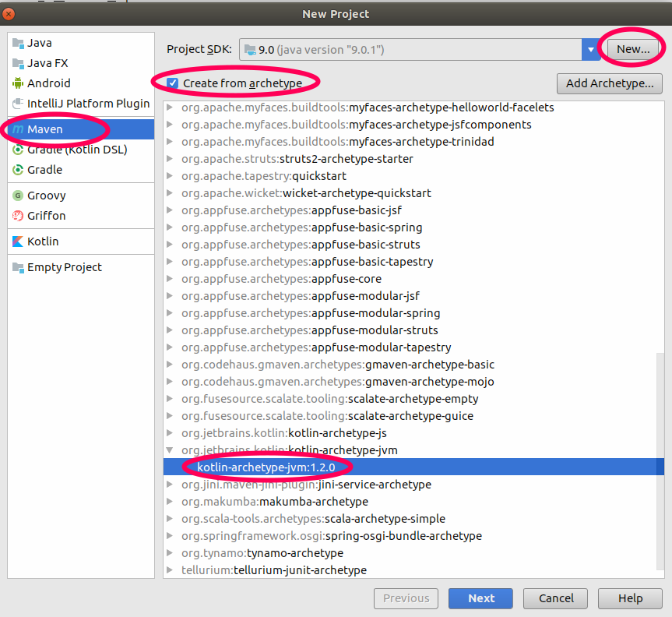672x617 pixels.
Task: Choose Gradle (Kotlin DSL) project type
Action: click(x=81, y=150)
